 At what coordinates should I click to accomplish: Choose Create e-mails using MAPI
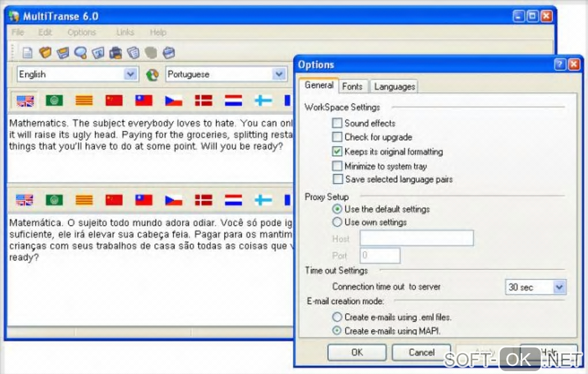[x=337, y=331]
